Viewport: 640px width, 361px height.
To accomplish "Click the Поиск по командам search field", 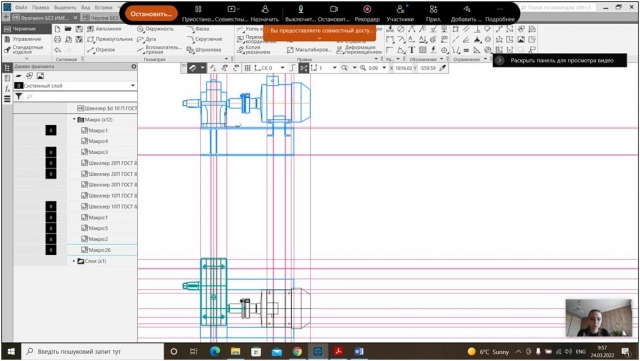I will [x=558, y=7].
